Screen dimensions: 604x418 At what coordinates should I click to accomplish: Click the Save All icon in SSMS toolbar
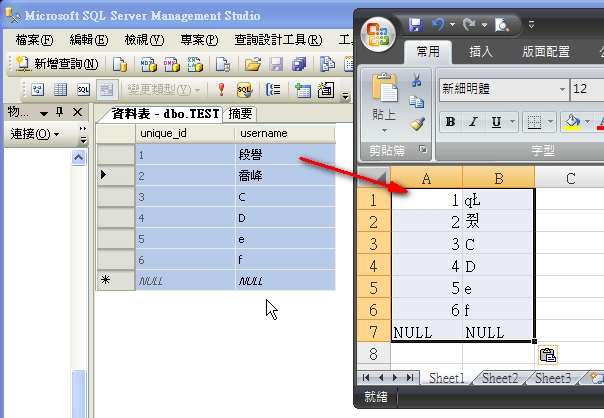pyautogui.click(x=299, y=64)
